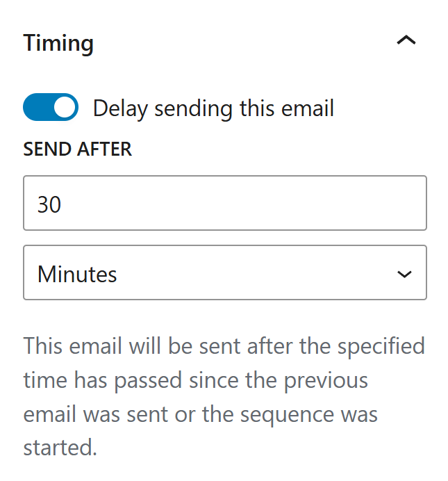Click the '30' value in the input
The height and width of the screenshot is (481, 448).
(49, 204)
